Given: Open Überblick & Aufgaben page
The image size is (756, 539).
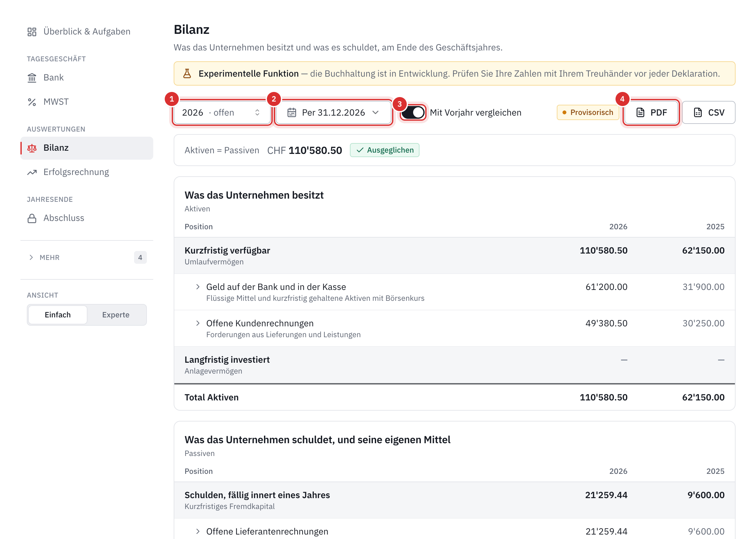Looking at the screenshot, I should click(x=87, y=32).
